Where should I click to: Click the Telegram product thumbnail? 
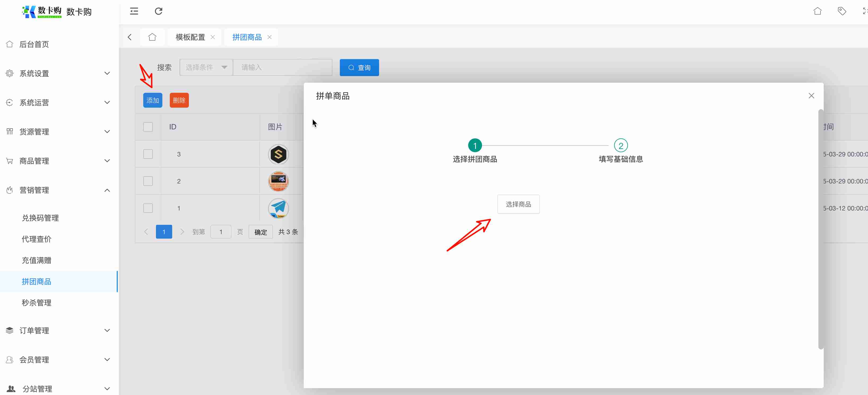click(x=278, y=208)
